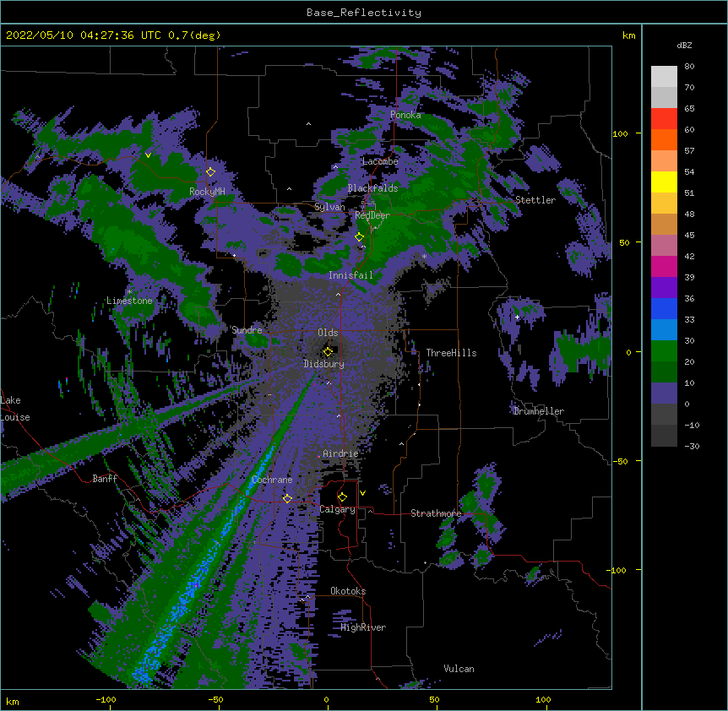This screenshot has height=711, width=728.
Task: Click the Base_Reflectivity title text
Action: (364, 13)
